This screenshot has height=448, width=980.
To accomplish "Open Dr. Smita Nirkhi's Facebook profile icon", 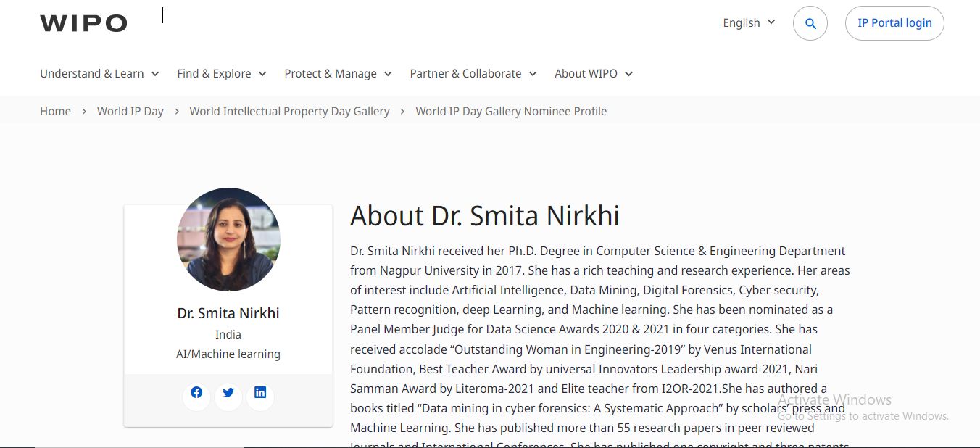I will (x=196, y=392).
